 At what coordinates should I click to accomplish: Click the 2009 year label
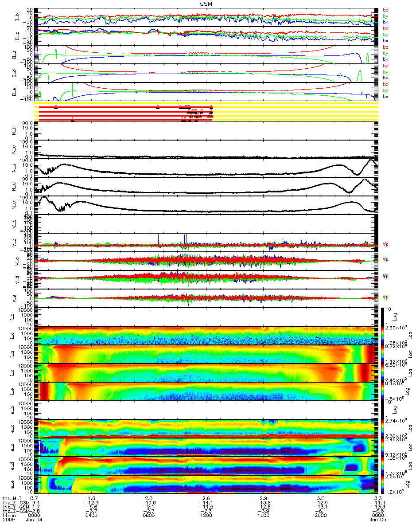9,520
